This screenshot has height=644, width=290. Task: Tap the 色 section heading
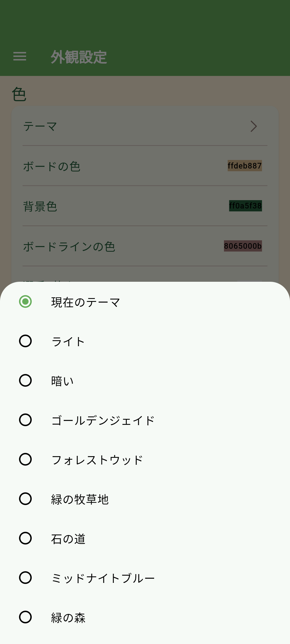(19, 94)
